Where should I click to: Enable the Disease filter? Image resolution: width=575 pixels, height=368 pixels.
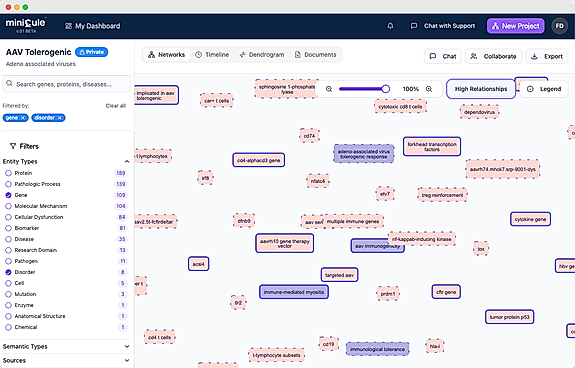pyautogui.click(x=8, y=239)
